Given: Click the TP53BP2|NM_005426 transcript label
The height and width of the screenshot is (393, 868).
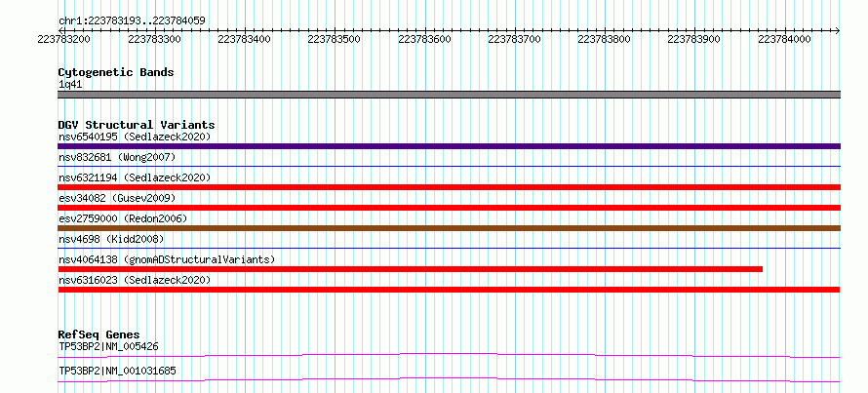Looking at the screenshot, I should 108,347.
